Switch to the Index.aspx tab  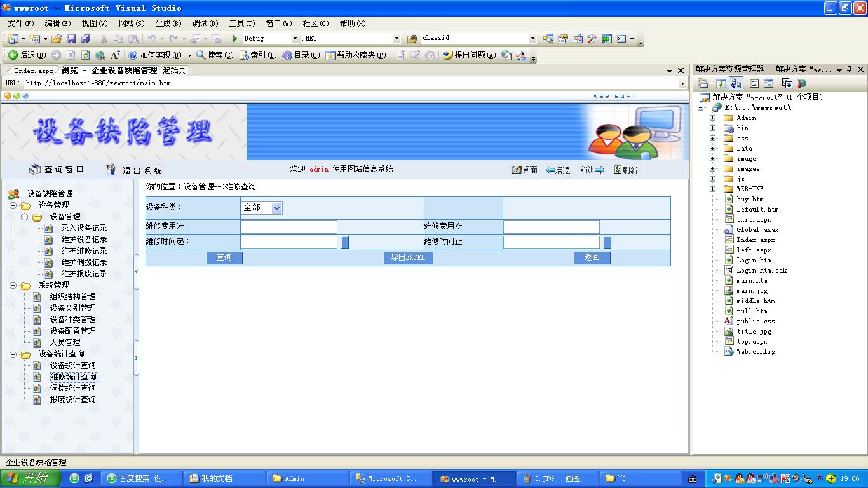[33, 71]
